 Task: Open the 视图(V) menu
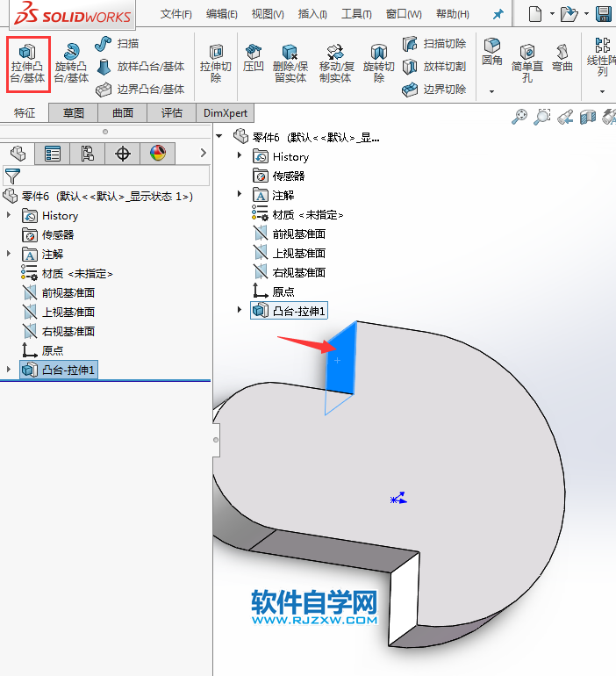click(x=268, y=14)
